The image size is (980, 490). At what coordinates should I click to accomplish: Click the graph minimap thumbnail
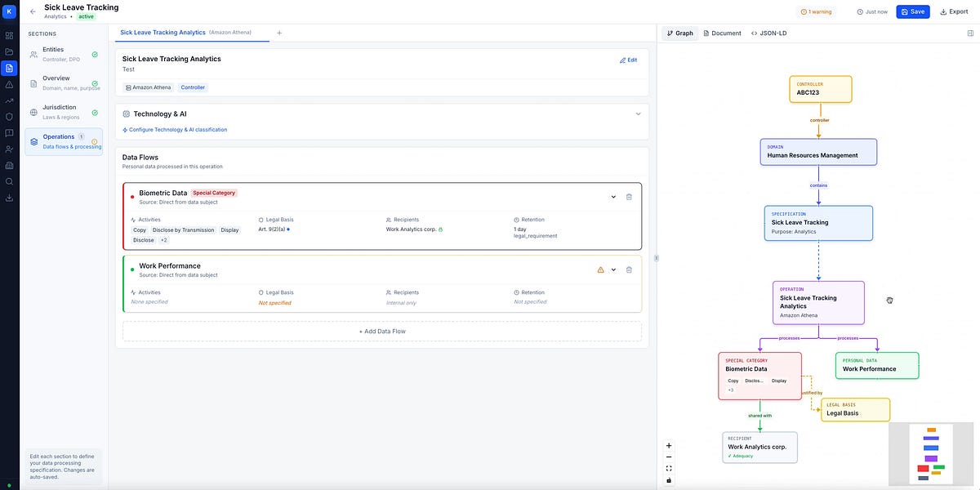coord(931,453)
